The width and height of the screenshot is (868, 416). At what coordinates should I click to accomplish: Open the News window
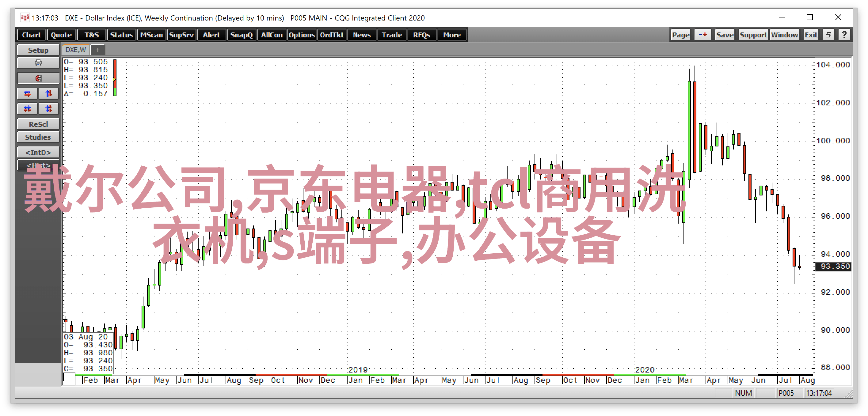tap(362, 35)
